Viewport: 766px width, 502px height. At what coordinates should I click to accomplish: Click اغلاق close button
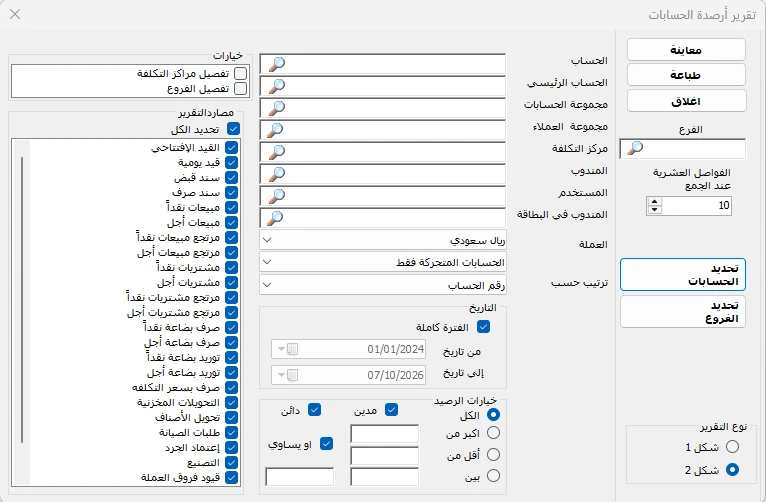pos(686,101)
